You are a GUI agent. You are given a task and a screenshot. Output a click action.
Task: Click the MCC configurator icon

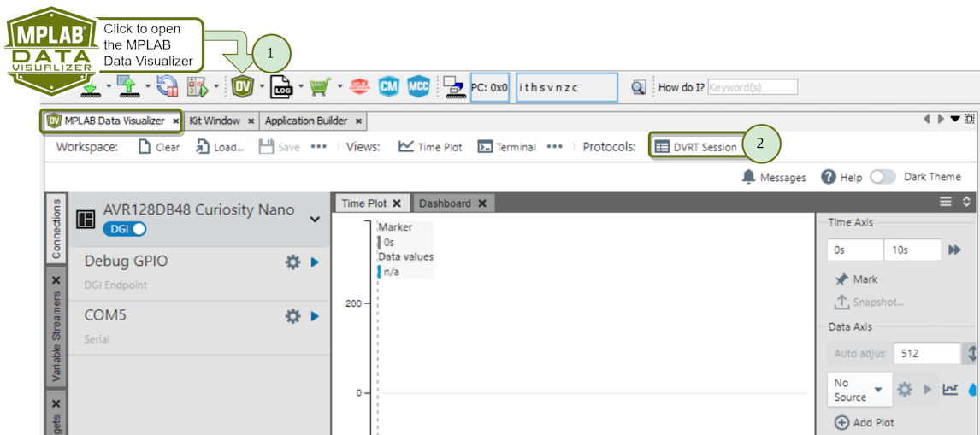pos(418,86)
